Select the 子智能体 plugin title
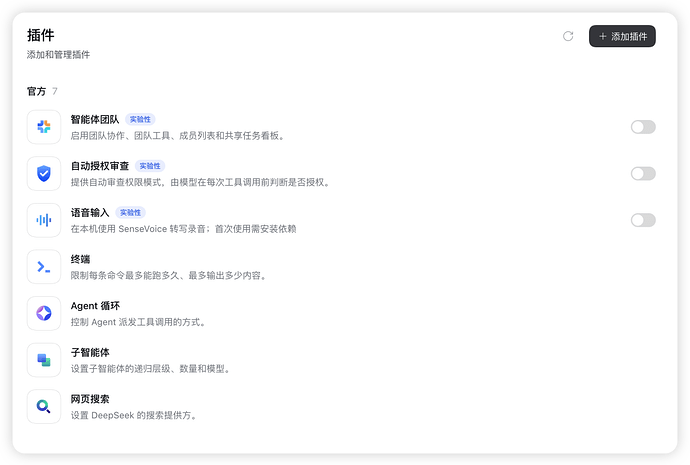Image resolution: width=690 pixels, height=465 pixels. coord(90,353)
